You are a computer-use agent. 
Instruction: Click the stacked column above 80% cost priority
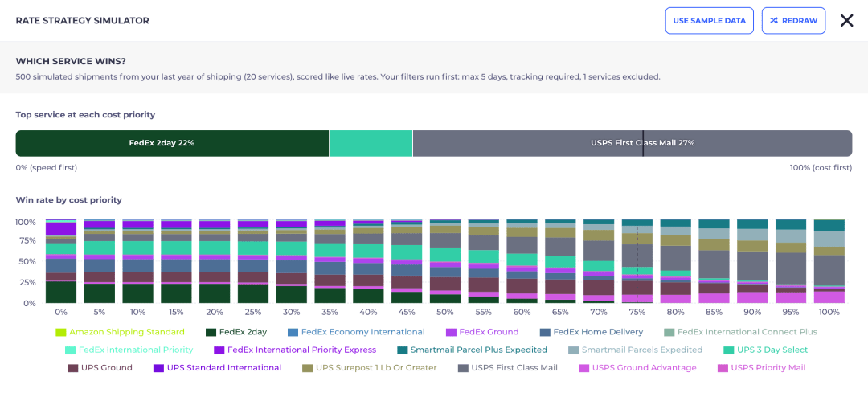(x=675, y=261)
